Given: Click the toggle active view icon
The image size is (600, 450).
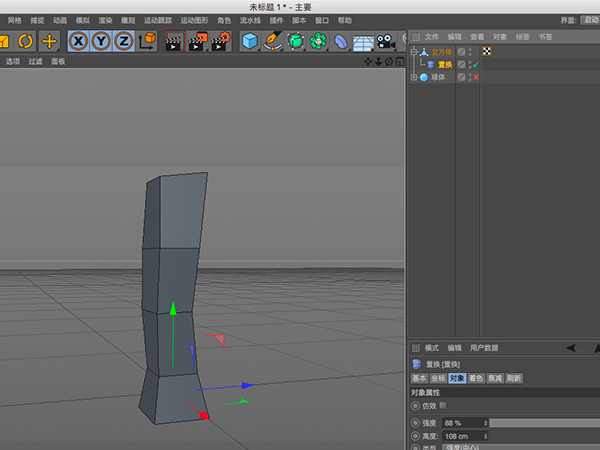Looking at the screenshot, I should pos(399,62).
